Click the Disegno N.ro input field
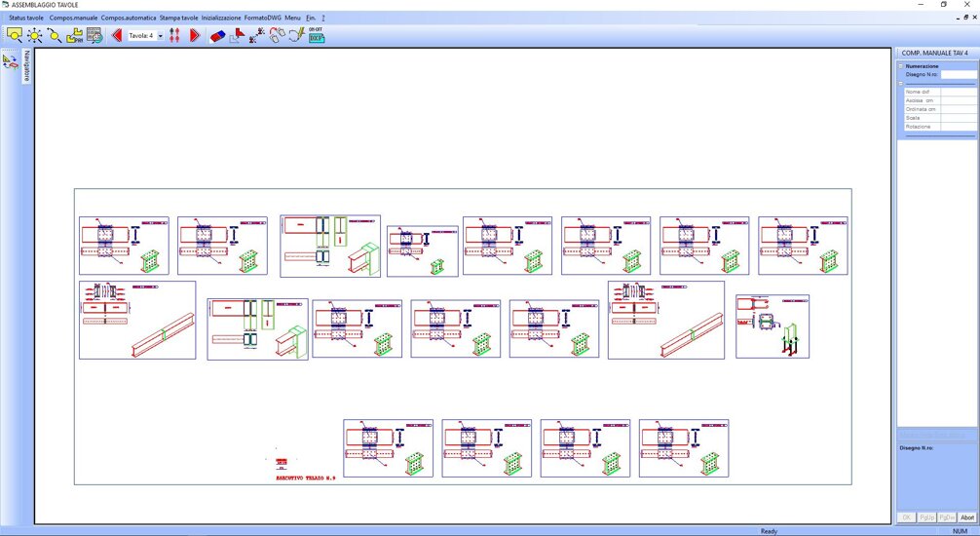Screen dimensions: 980x536 (958, 74)
